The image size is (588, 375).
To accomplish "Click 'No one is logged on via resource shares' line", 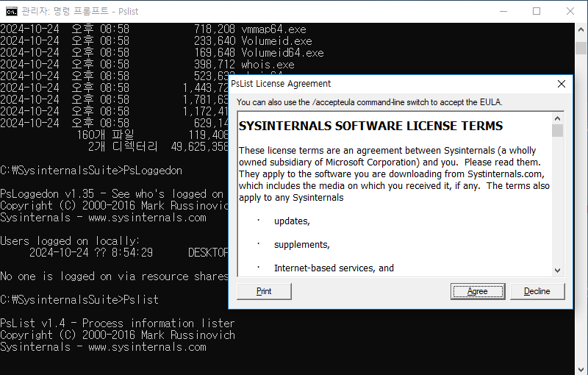I will pyautogui.click(x=114, y=276).
